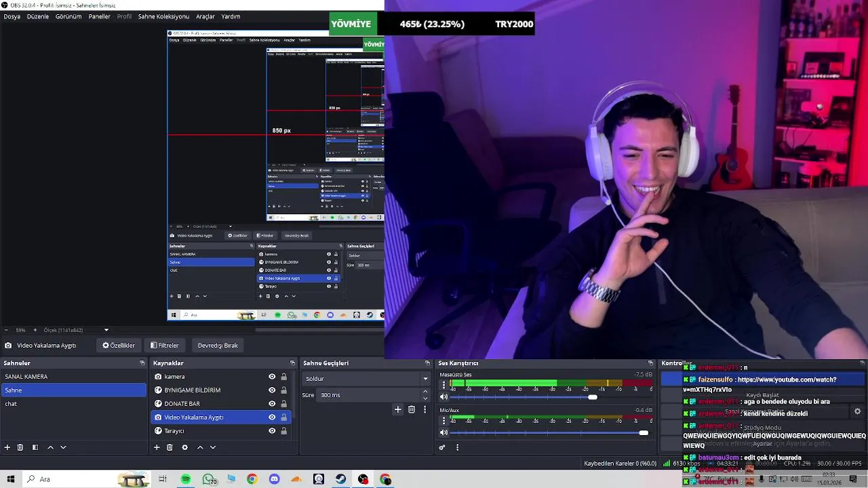The width and height of the screenshot is (868, 488).
Task: Pop out the Kaynaklar dock panel
Action: [x=292, y=363]
